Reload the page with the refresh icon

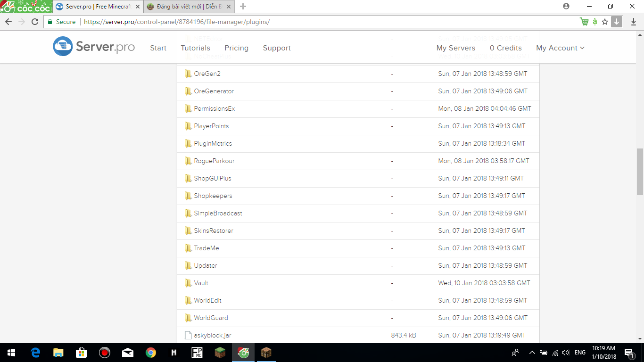[x=35, y=22]
